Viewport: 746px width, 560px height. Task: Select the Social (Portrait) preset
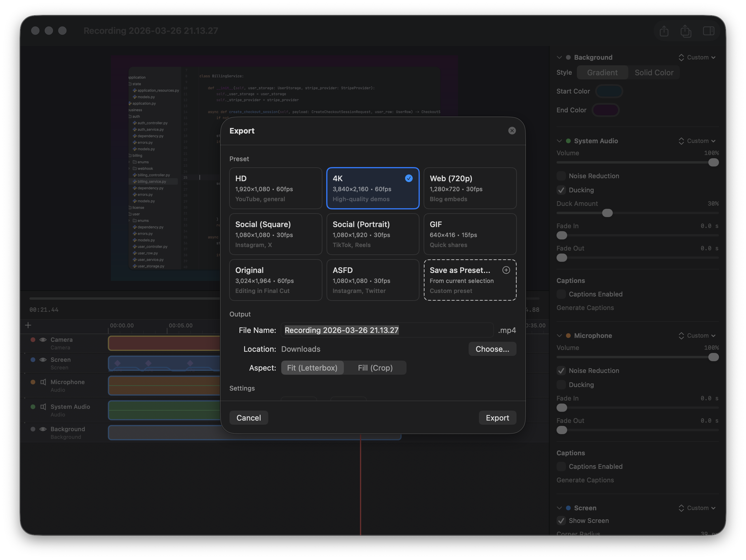(373, 234)
